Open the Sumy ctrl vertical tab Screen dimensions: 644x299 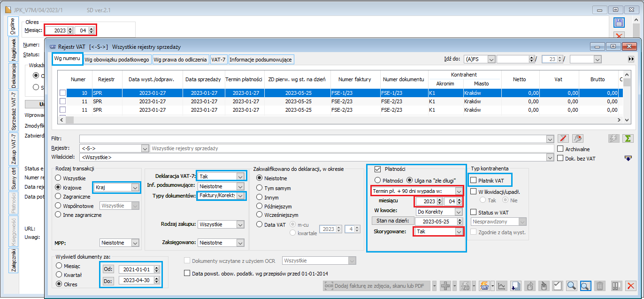14,178
